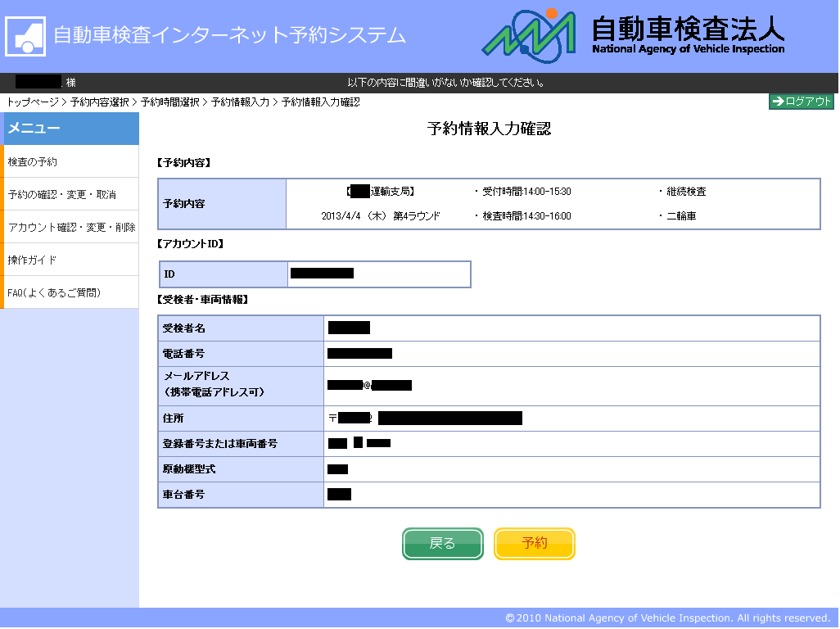Click the confirmation instruction message in the dark bar
Viewport: 840px width, 629px height.
tap(445, 83)
